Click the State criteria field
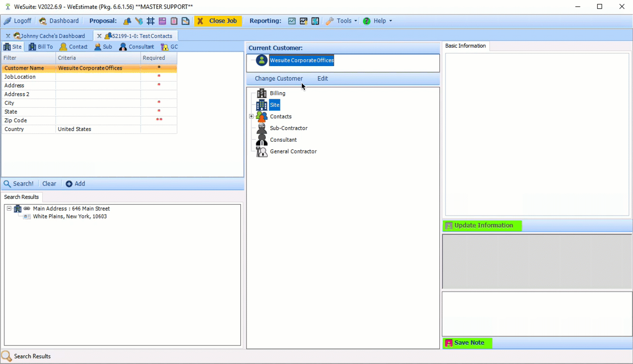This screenshot has width=633, height=364. point(98,112)
